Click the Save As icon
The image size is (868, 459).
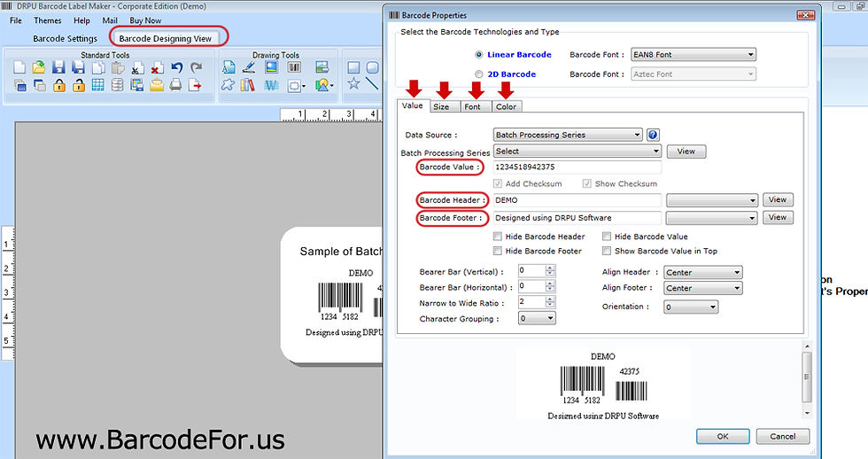click(x=79, y=67)
